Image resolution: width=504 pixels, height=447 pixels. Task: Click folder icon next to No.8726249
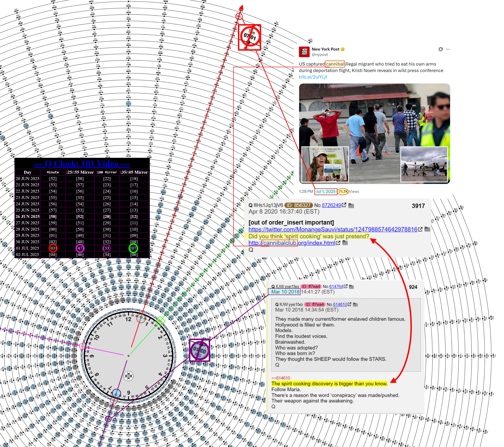coord(351,205)
